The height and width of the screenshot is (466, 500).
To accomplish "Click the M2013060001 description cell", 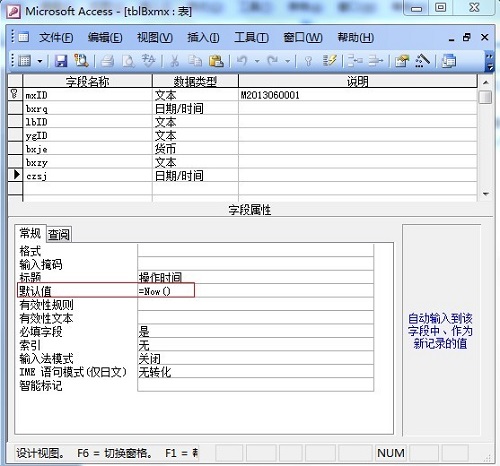I will 358,95.
